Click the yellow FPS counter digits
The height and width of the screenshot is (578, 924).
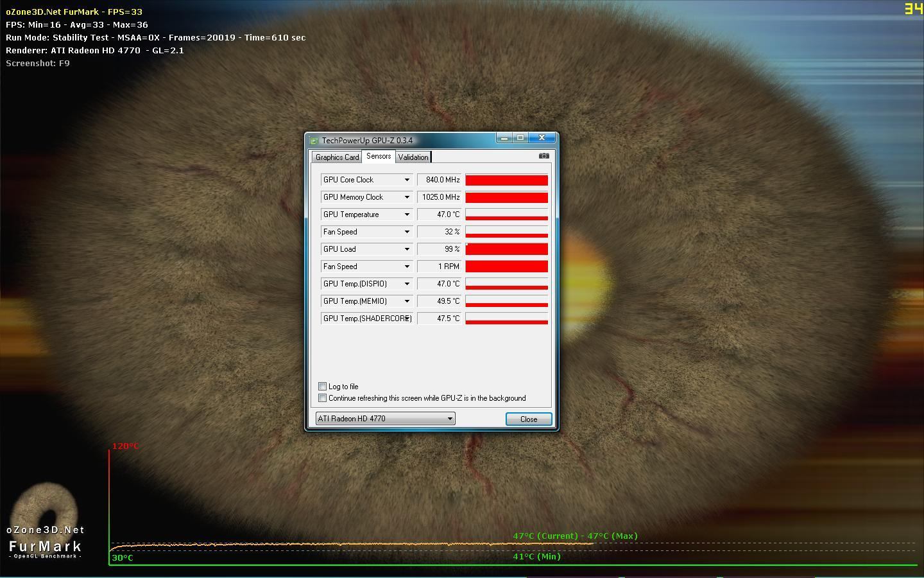click(913, 9)
